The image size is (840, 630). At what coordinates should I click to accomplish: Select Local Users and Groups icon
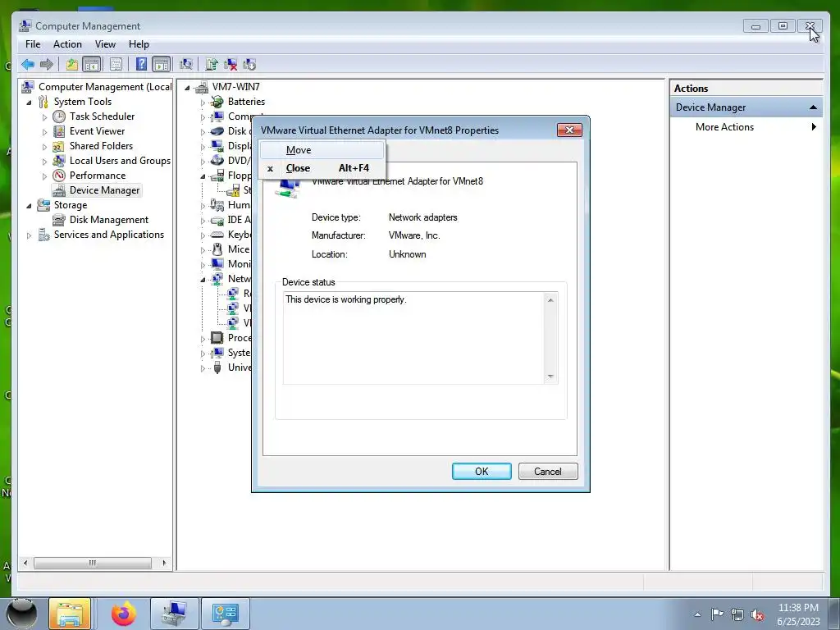click(59, 161)
